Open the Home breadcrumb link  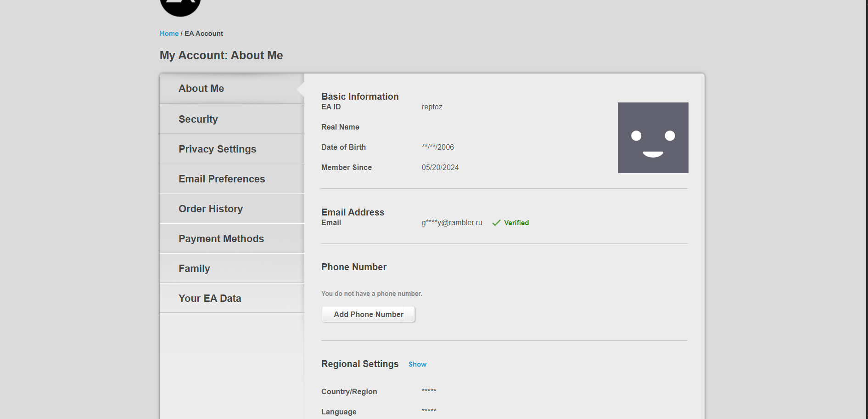click(x=169, y=34)
